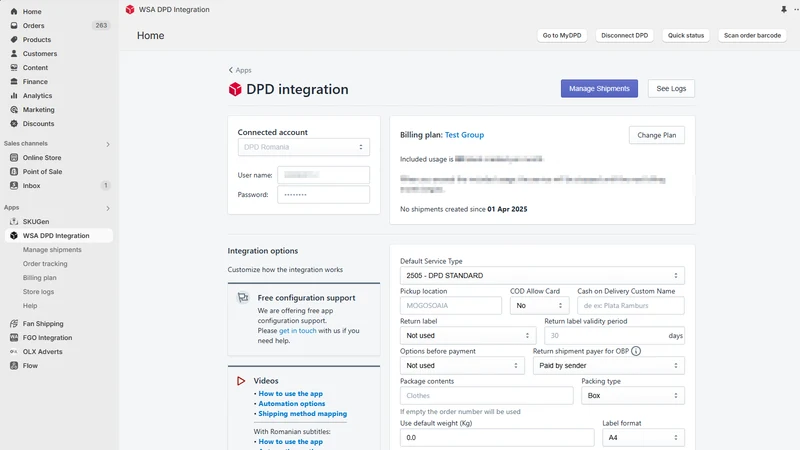The image size is (800, 450).
Task: Open Store logs submenu item
Action: pos(38,292)
